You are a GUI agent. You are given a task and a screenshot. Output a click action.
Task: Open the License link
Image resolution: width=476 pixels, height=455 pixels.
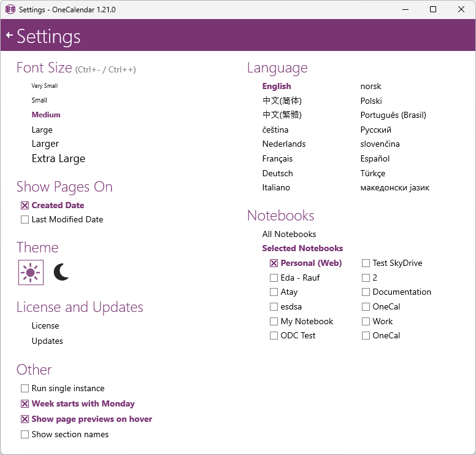45,325
